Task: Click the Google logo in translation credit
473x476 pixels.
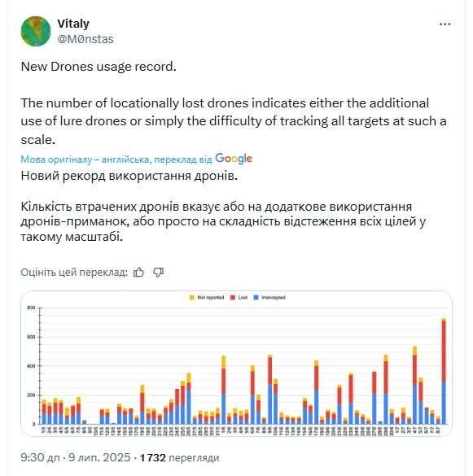Action: [234, 159]
